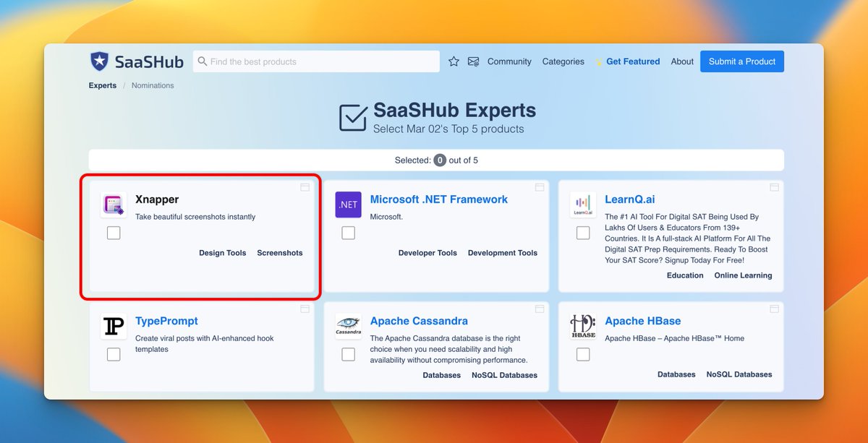Open the Categories menu item
This screenshot has height=443, width=868.
pos(563,61)
